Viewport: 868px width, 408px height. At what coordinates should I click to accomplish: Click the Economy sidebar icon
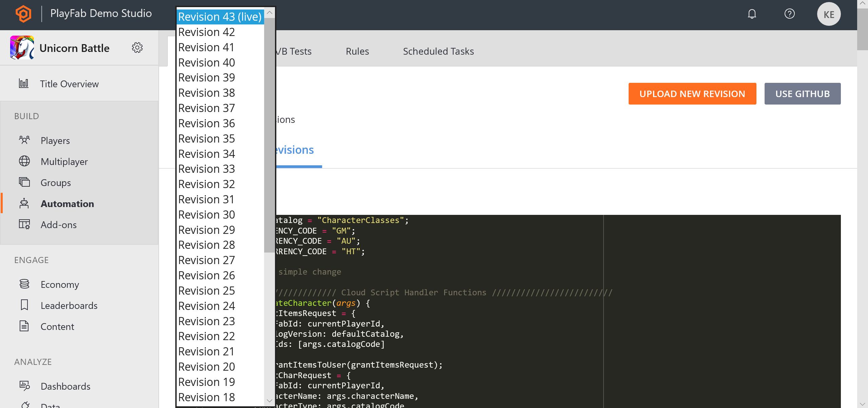pyautogui.click(x=24, y=284)
